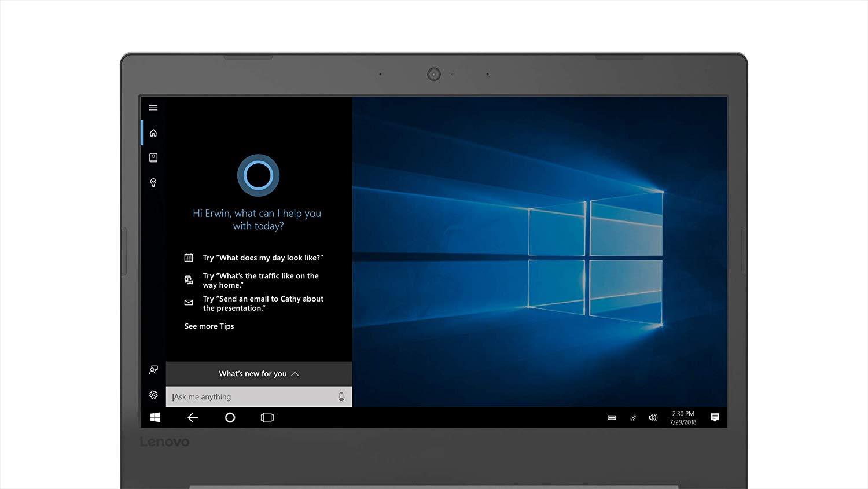Select the traffic on the way home suggestion
Viewport: 868px width, 489px height.
pyautogui.click(x=260, y=281)
